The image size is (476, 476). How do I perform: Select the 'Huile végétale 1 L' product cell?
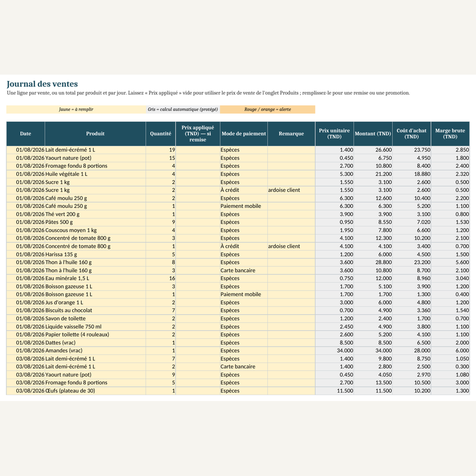point(95,174)
